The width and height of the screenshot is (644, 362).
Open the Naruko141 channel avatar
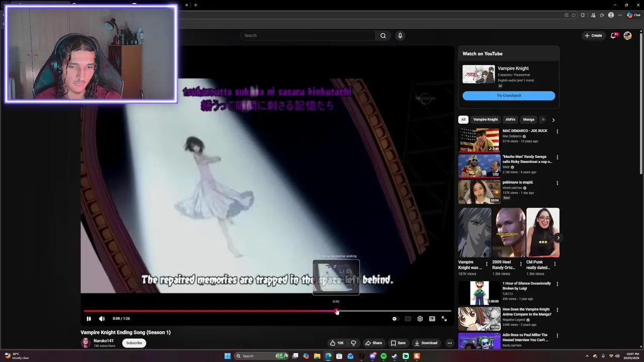(86, 343)
